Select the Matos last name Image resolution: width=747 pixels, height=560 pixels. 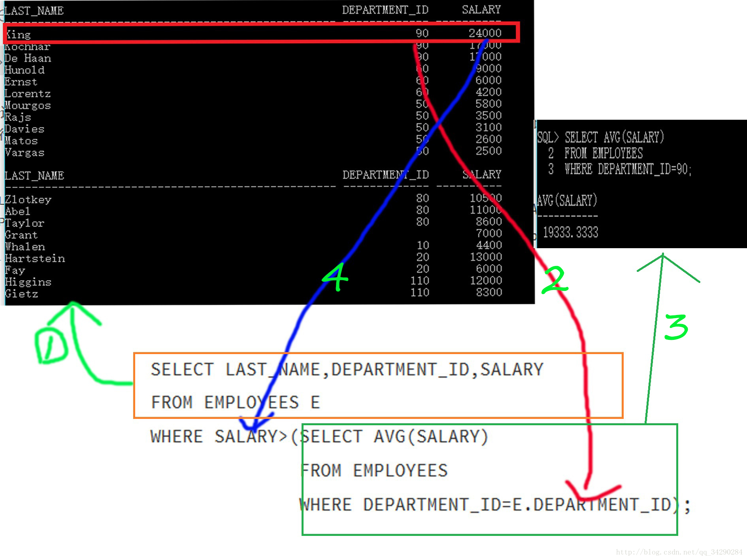(x=21, y=141)
